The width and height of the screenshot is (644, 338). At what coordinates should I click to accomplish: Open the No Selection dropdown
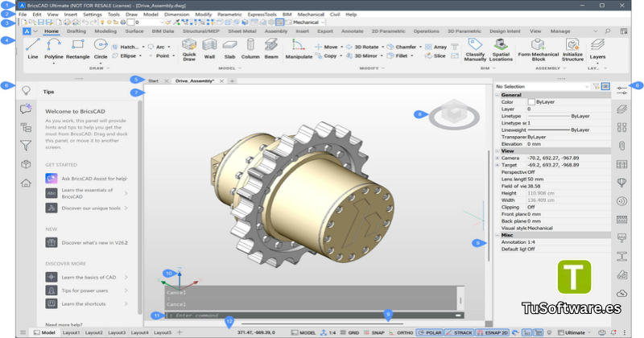542,86
